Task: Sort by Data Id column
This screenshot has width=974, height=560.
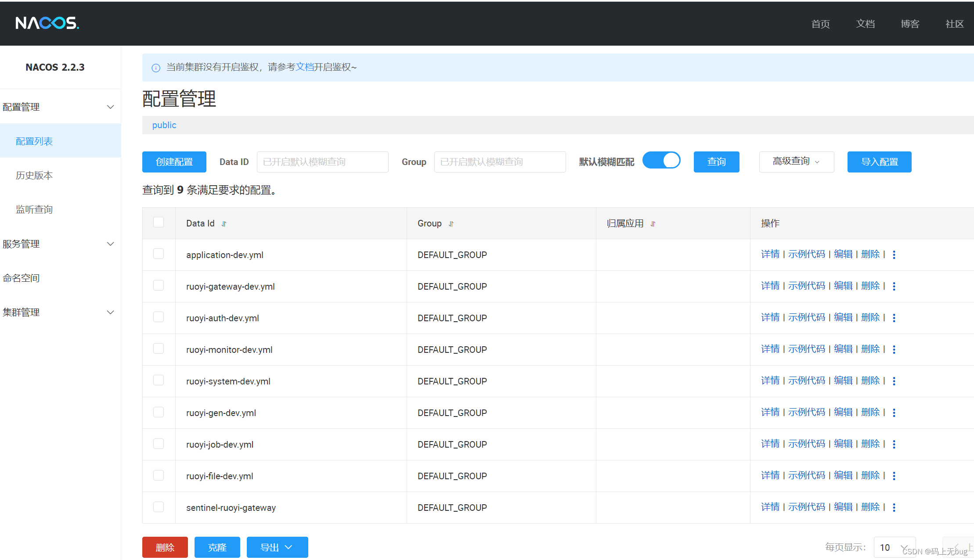Action: point(224,224)
